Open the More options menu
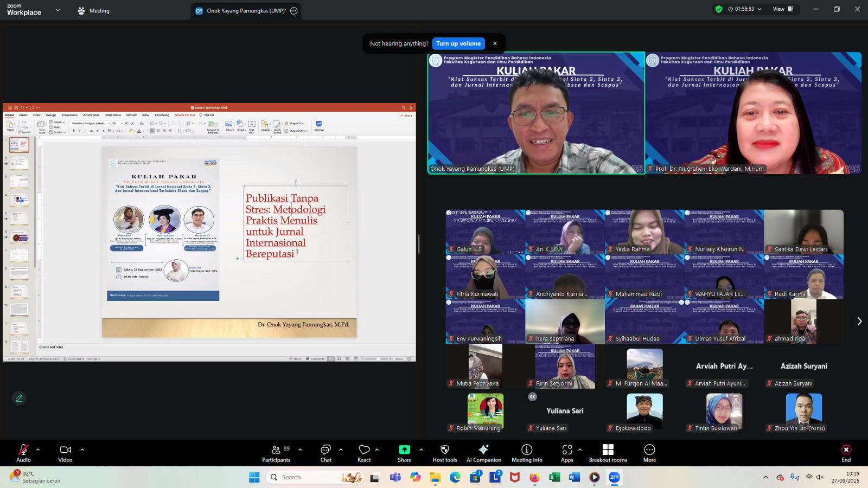Viewport: 868px width, 488px height. click(x=649, y=453)
